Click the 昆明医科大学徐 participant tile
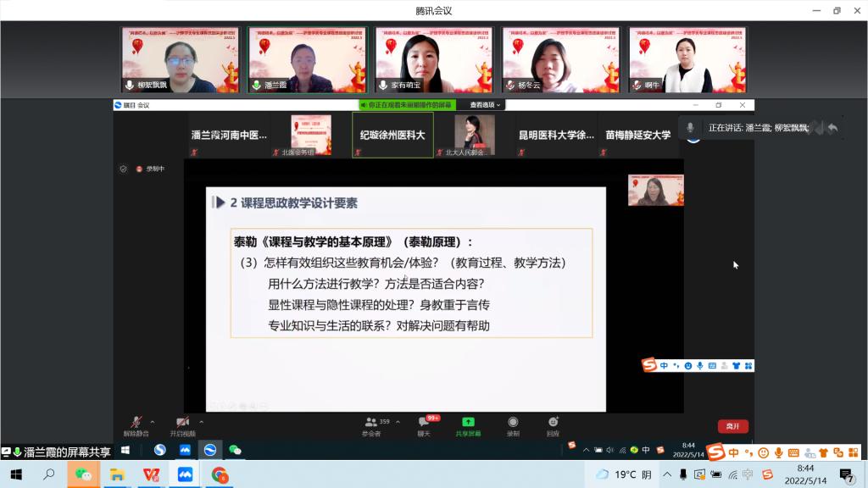The width and height of the screenshot is (868, 488). [x=556, y=135]
